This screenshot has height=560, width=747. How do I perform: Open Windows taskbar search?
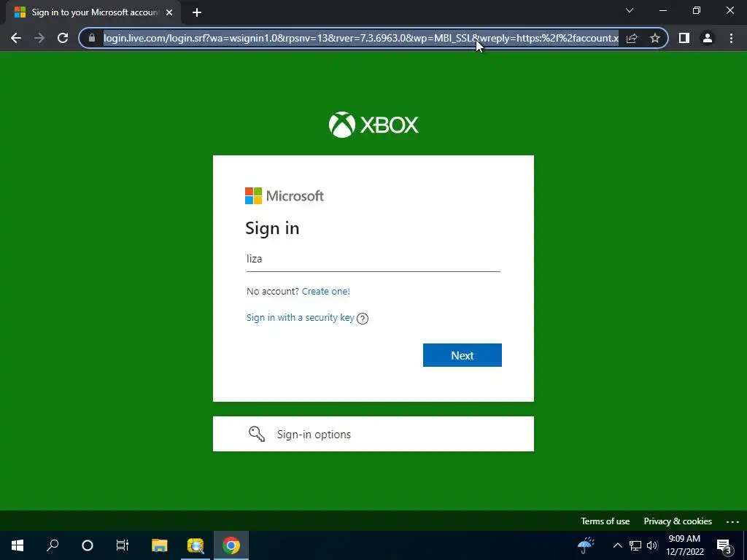tap(53, 545)
